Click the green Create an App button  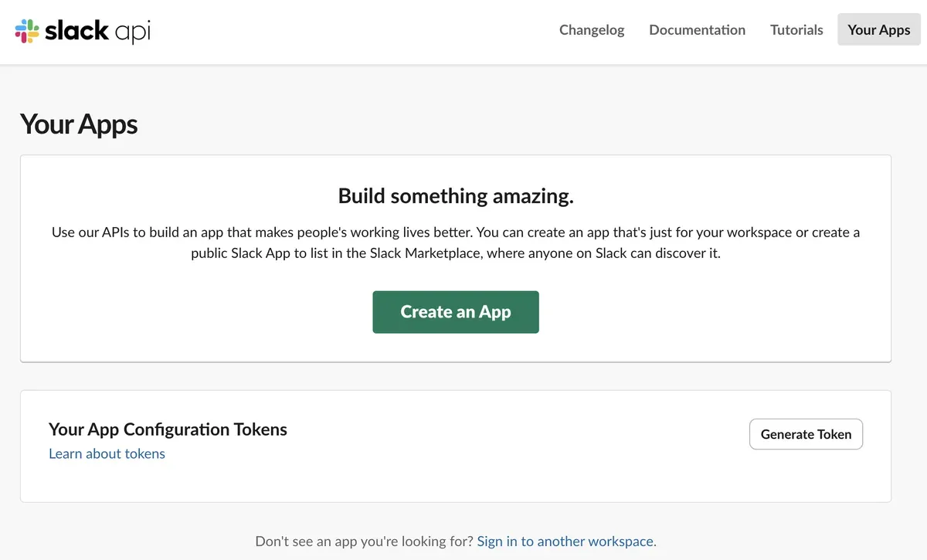[456, 312]
